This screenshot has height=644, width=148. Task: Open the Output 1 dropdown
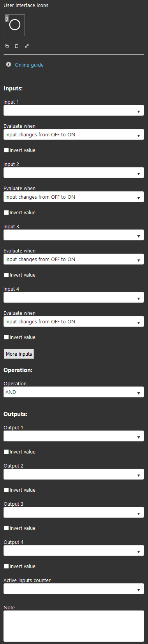[74, 436]
